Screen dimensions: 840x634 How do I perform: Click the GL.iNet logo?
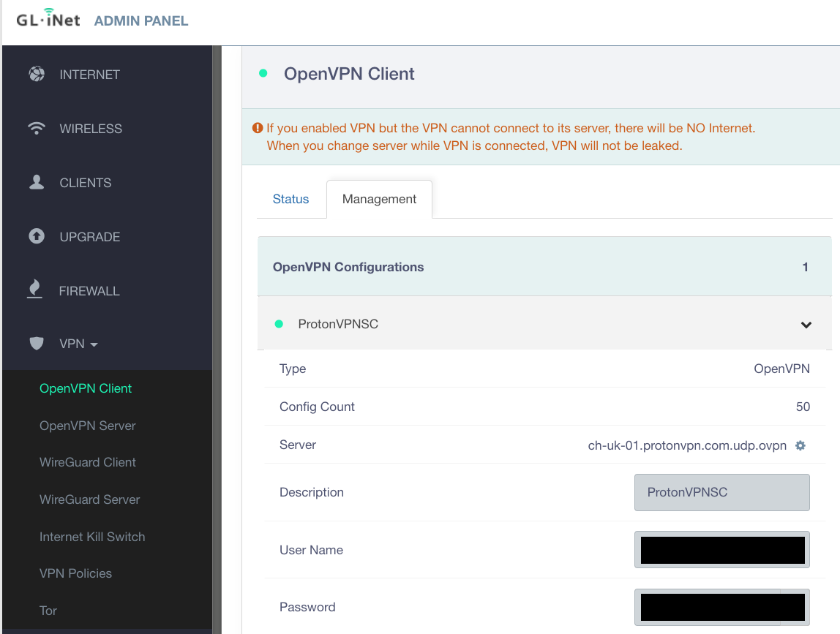tap(48, 19)
